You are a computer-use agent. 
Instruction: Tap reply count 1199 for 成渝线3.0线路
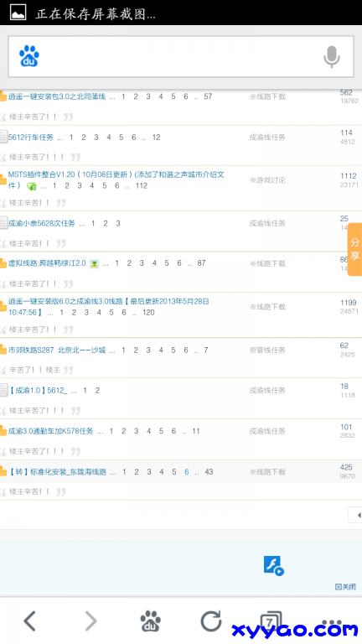pyautogui.click(x=348, y=303)
